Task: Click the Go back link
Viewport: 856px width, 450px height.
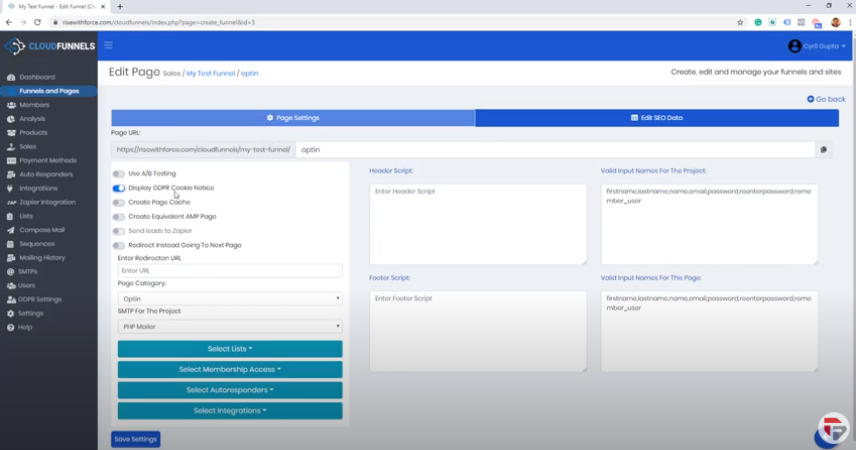Action: [826, 99]
